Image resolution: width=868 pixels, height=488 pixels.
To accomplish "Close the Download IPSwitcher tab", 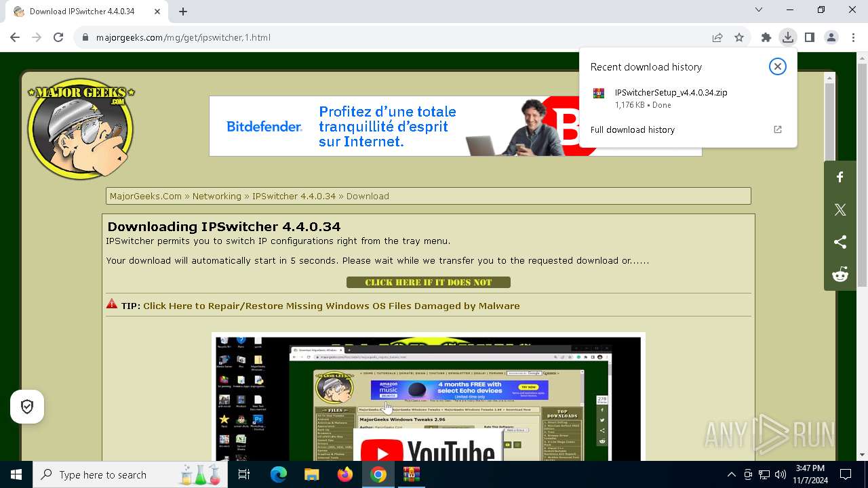I will pos(157,12).
